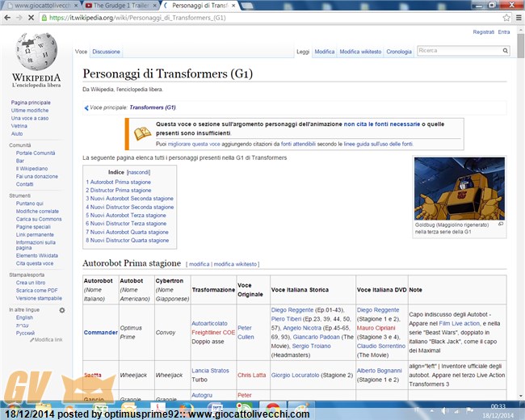The height and width of the screenshot is (420, 525).
Task: Close the Personaggi di Transformers tab
Action: coord(233,6)
